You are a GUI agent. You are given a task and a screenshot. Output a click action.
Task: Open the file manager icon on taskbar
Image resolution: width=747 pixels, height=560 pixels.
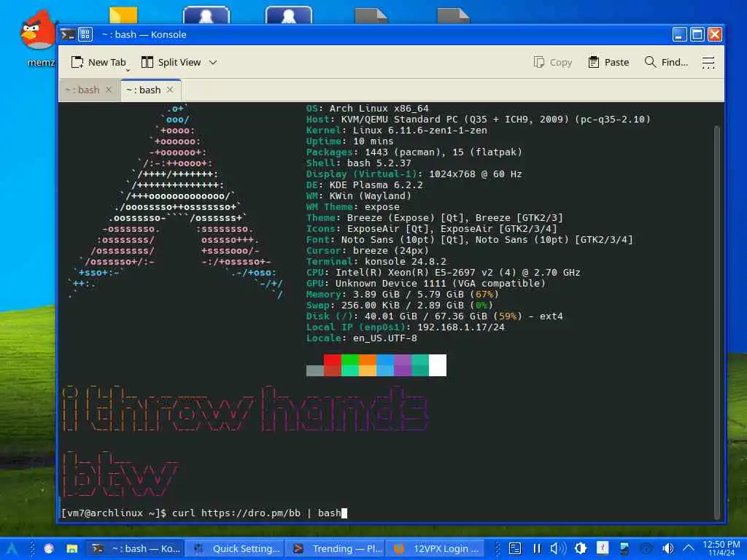click(x=72, y=548)
